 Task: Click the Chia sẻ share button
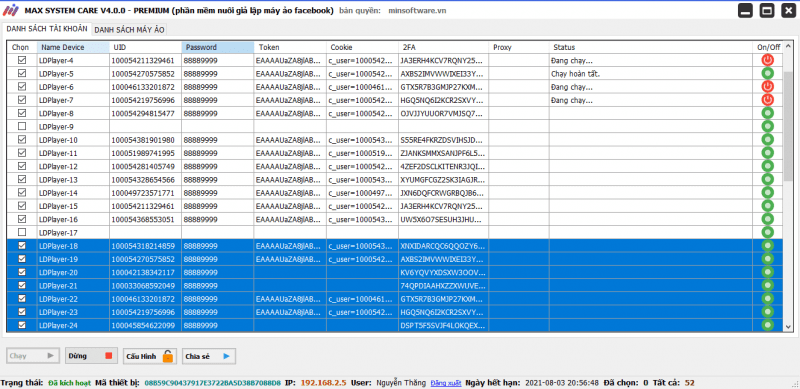[209, 356]
